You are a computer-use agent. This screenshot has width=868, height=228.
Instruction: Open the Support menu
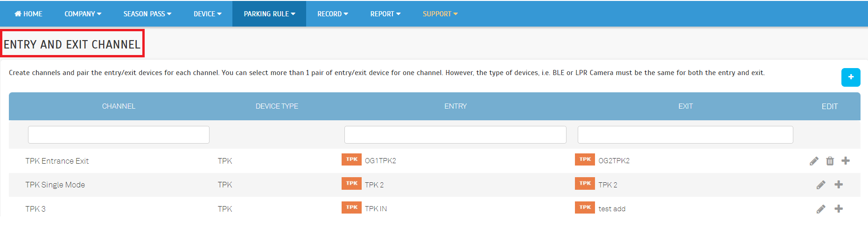[x=440, y=14]
